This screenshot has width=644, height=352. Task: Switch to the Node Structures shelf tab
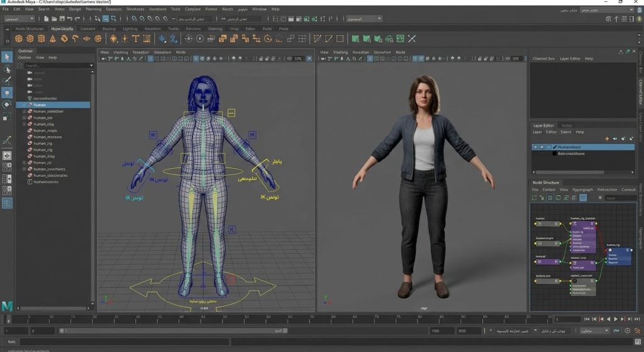29,29
